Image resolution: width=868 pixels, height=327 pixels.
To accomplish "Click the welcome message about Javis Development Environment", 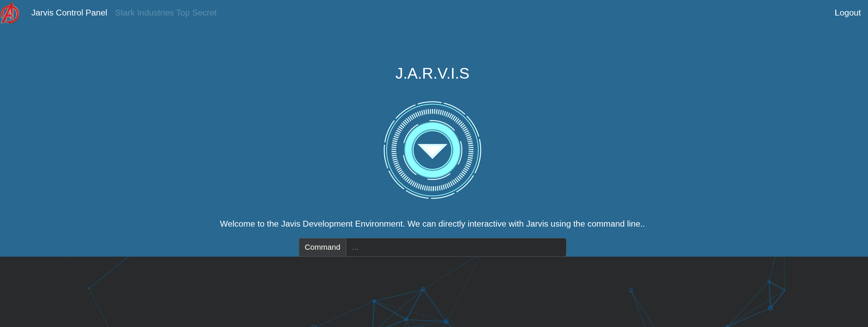I will pyautogui.click(x=432, y=224).
